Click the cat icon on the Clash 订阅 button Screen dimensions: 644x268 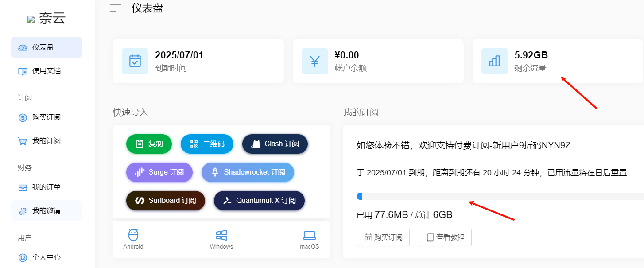pos(256,144)
